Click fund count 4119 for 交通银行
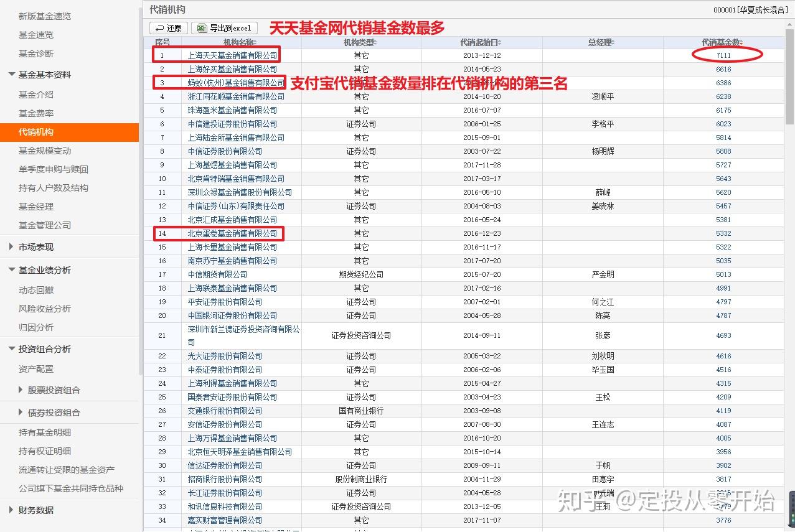This screenshot has height=532, width=795. pos(723,411)
